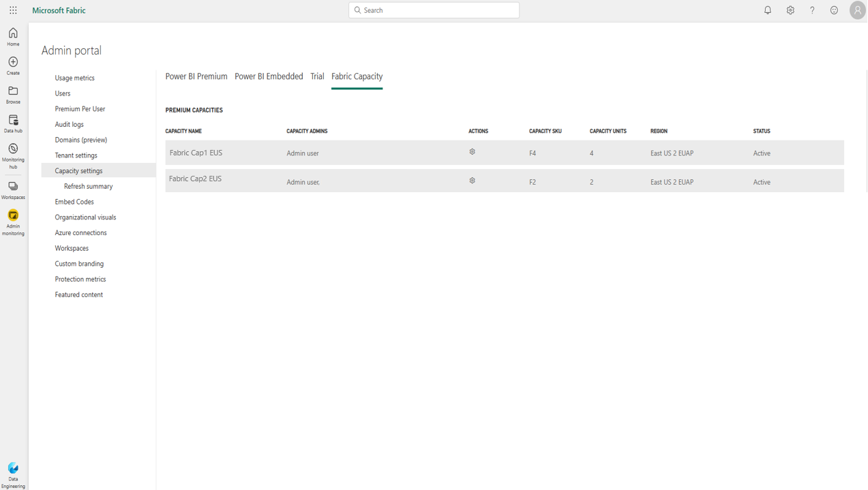
Task: Open Users in admin menu
Action: coord(63,93)
